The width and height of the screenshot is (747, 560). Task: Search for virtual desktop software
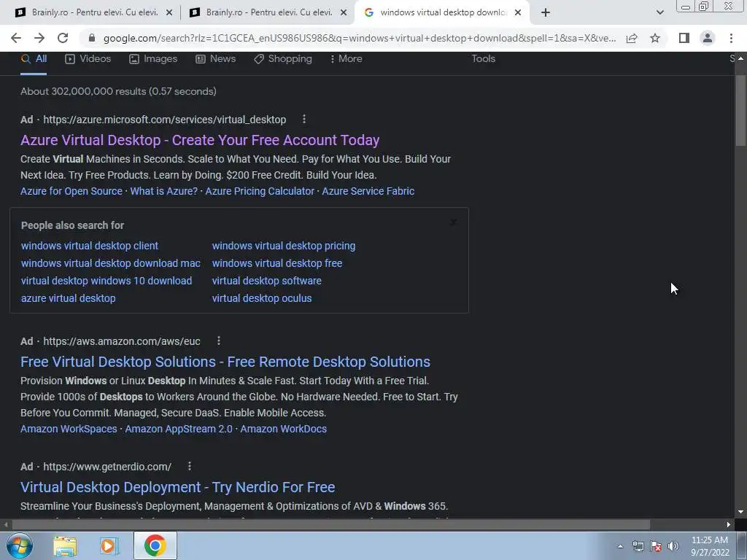(x=267, y=281)
